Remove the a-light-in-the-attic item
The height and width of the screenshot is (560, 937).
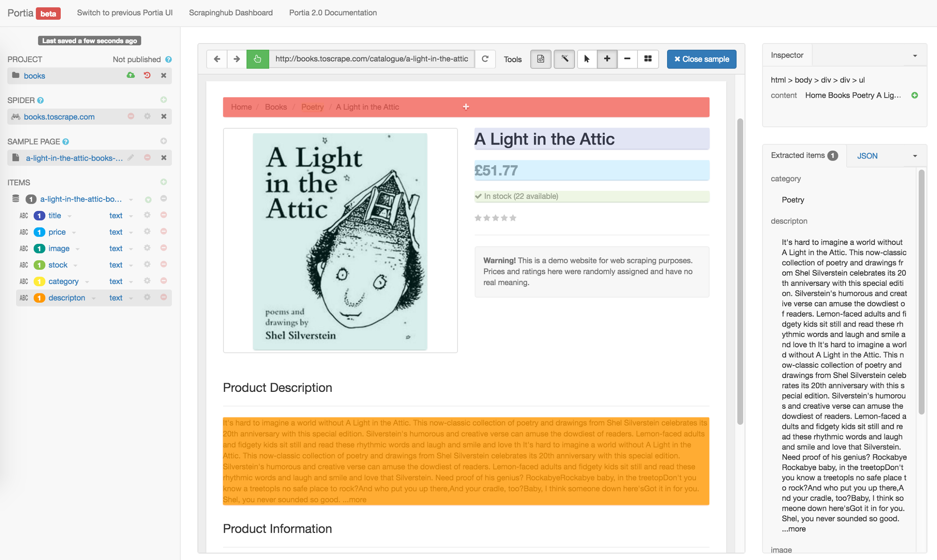pyautogui.click(x=163, y=199)
